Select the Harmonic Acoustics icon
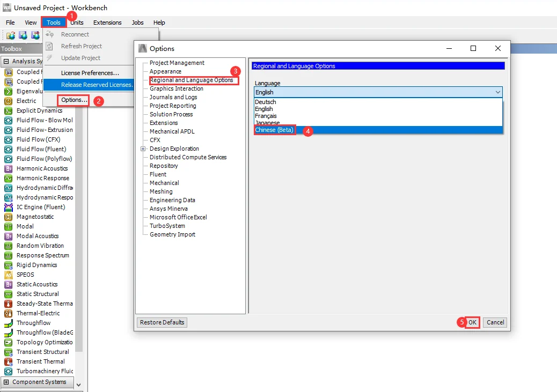This screenshot has width=557, height=392. [x=8, y=169]
